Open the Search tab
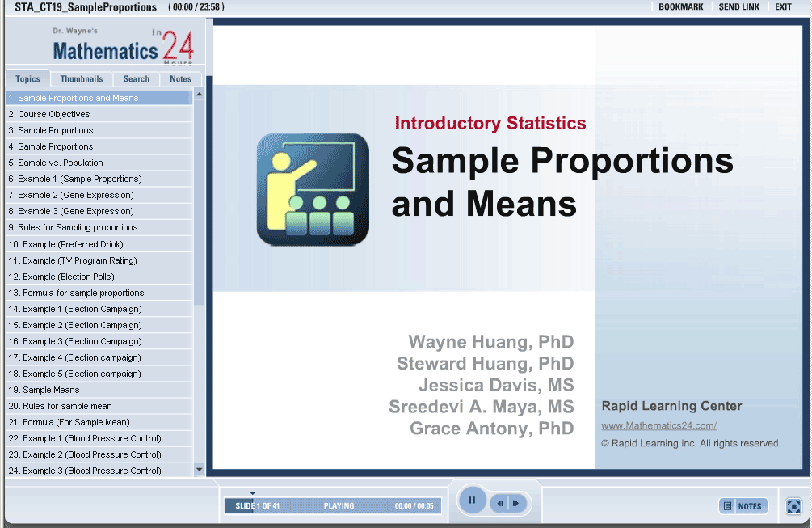 pyautogui.click(x=136, y=79)
